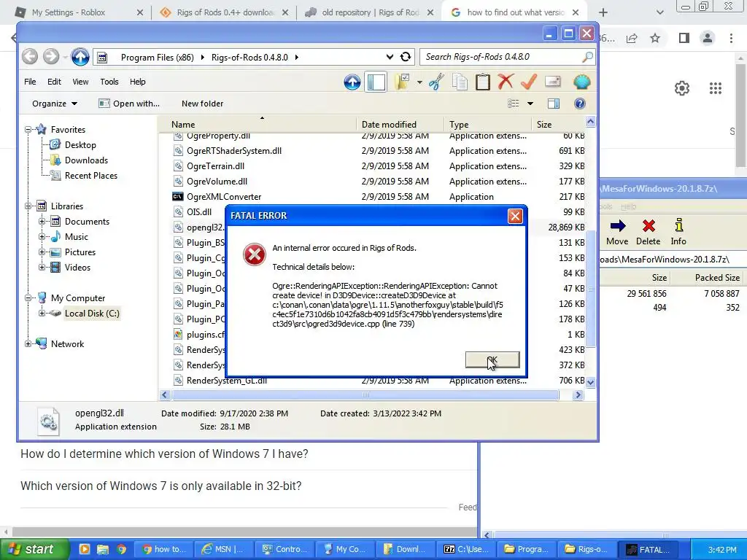This screenshot has width=747, height=560.
Task: Click the file list vertical scrollbar down arrow
Action: point(591,381)
